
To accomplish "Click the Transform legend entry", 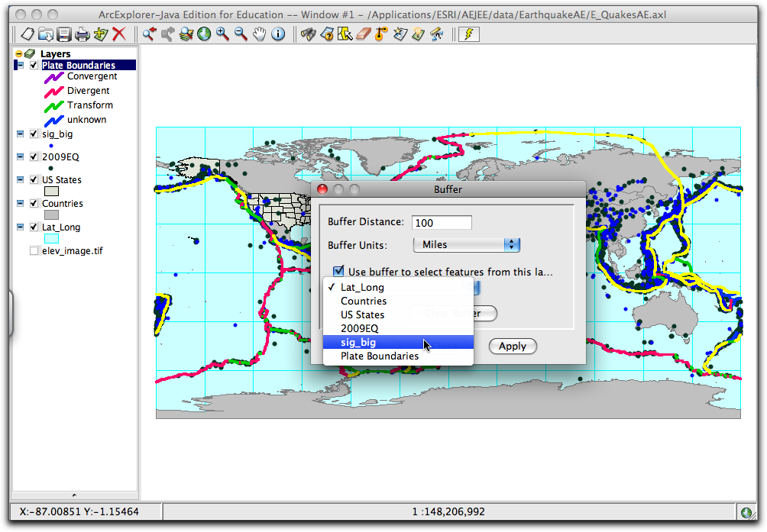I will click(79, 105).
